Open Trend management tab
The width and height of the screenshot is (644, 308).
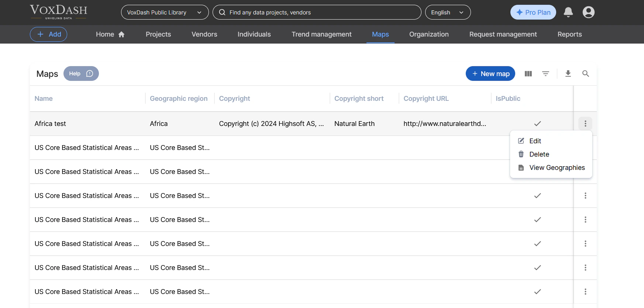click(321, 34)
